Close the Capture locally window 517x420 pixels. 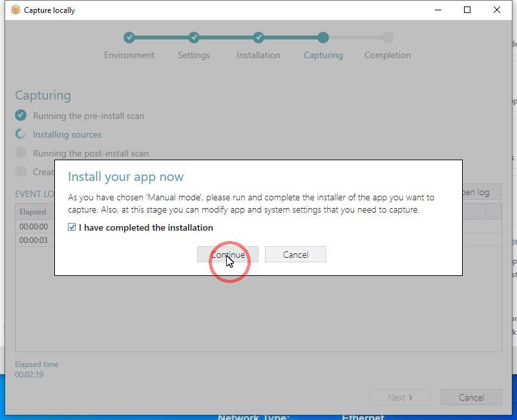click(497, 10)
